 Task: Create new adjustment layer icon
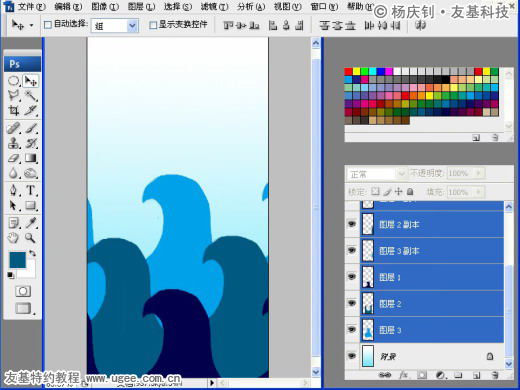click(x=440, y=375)
